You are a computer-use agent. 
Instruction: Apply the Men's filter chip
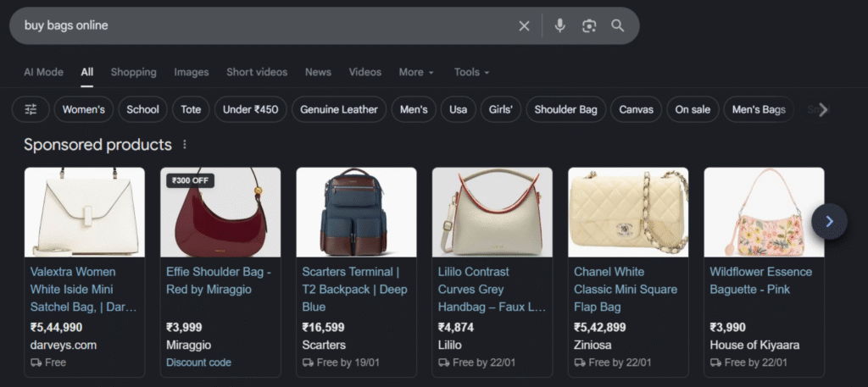pos(414,109)
